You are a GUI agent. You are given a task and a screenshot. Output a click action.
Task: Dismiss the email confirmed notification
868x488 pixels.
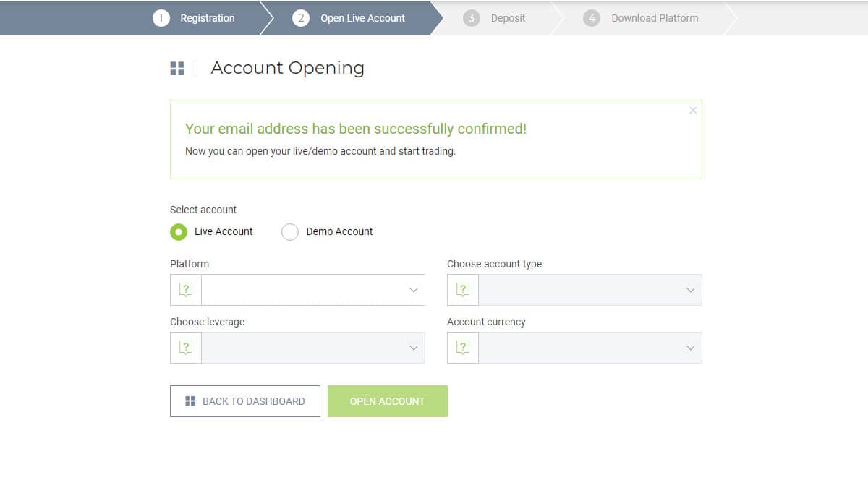(x=693, y=111)
